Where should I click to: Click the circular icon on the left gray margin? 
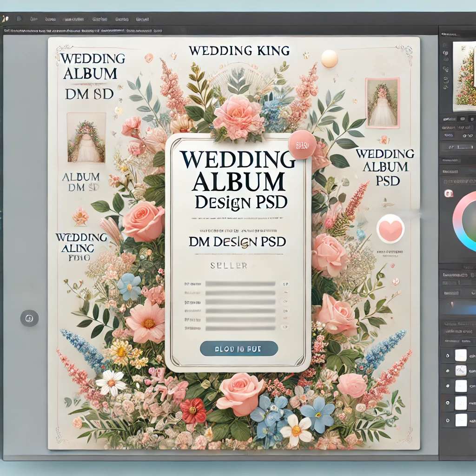point(29,318)
